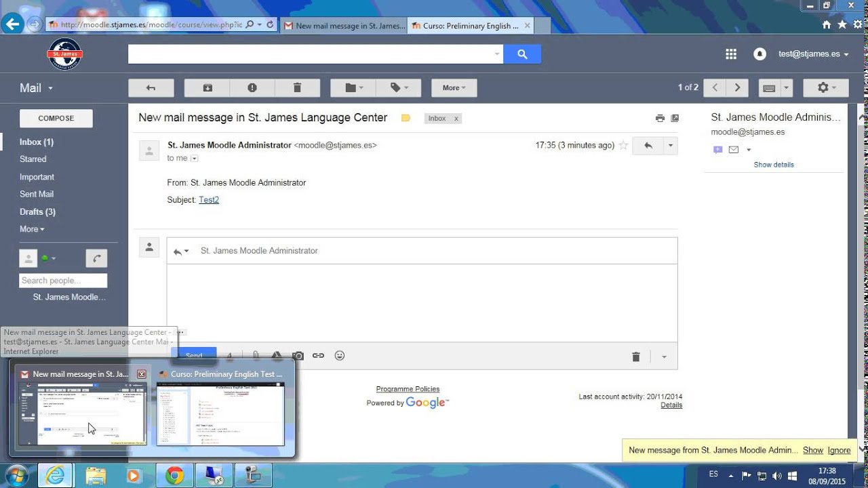This screenshot has height=488, width=868.
Task: Open message options dropdown beside reply
Action: click(x=671, y=145)
